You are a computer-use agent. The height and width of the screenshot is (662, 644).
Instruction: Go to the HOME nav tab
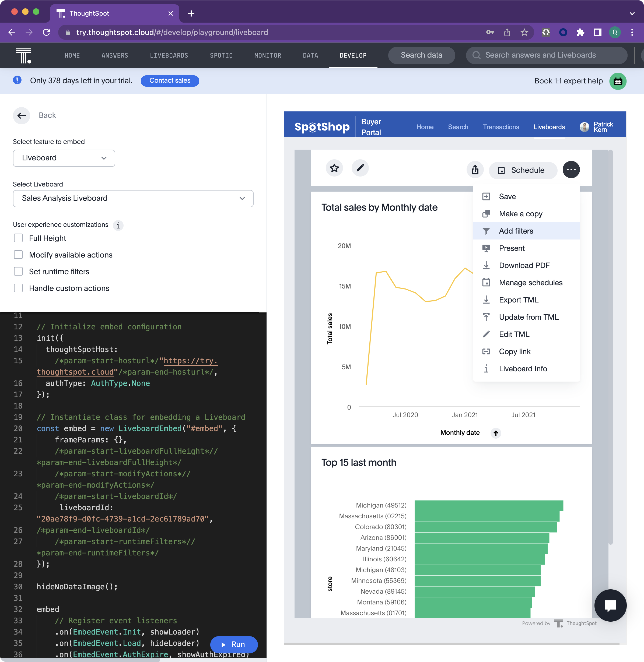tap(72, 55)
